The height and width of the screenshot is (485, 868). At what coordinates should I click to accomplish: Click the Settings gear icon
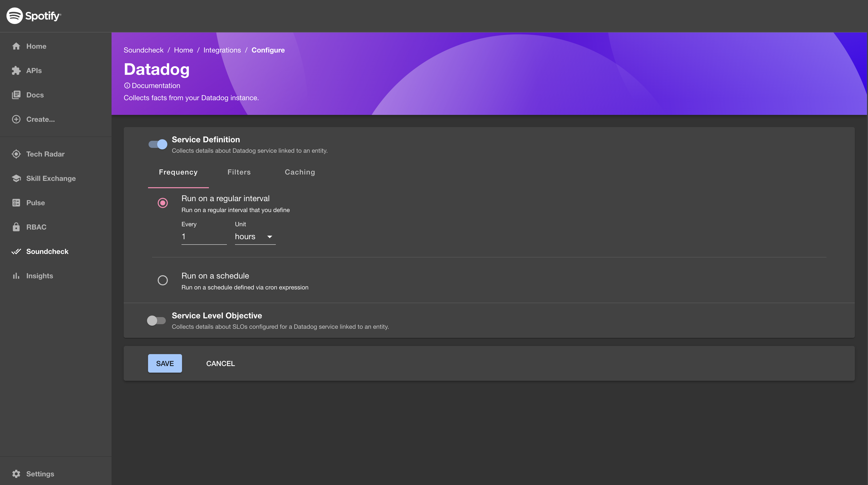pos(16,474)
